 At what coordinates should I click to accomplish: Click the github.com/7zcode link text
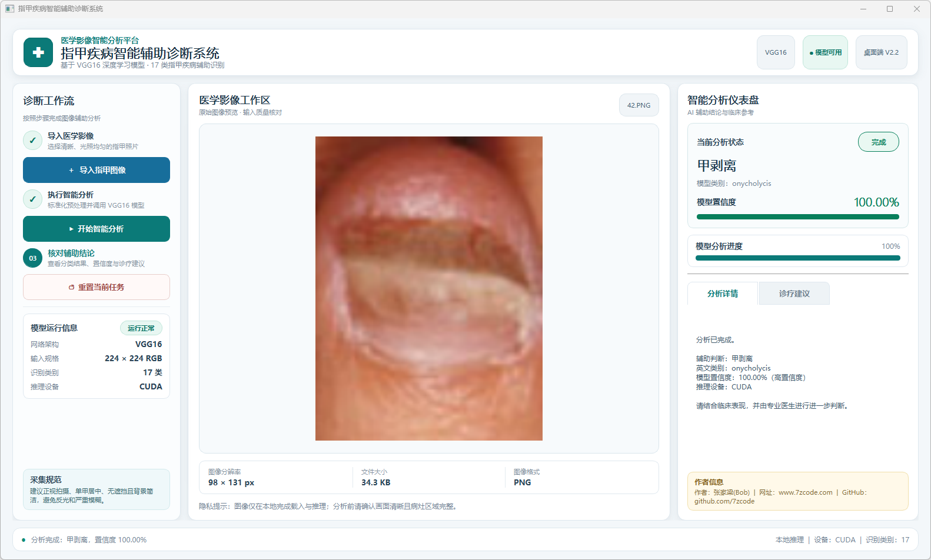tap(724, 501)
